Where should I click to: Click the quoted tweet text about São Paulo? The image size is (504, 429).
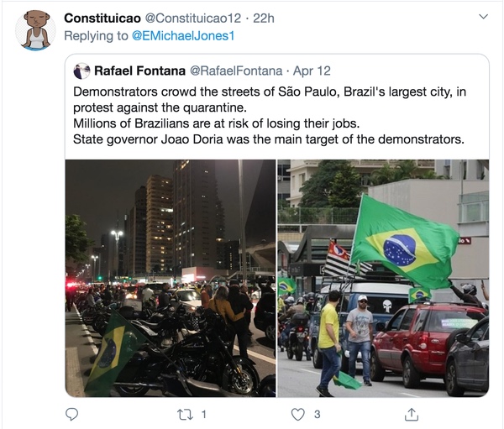270,115
